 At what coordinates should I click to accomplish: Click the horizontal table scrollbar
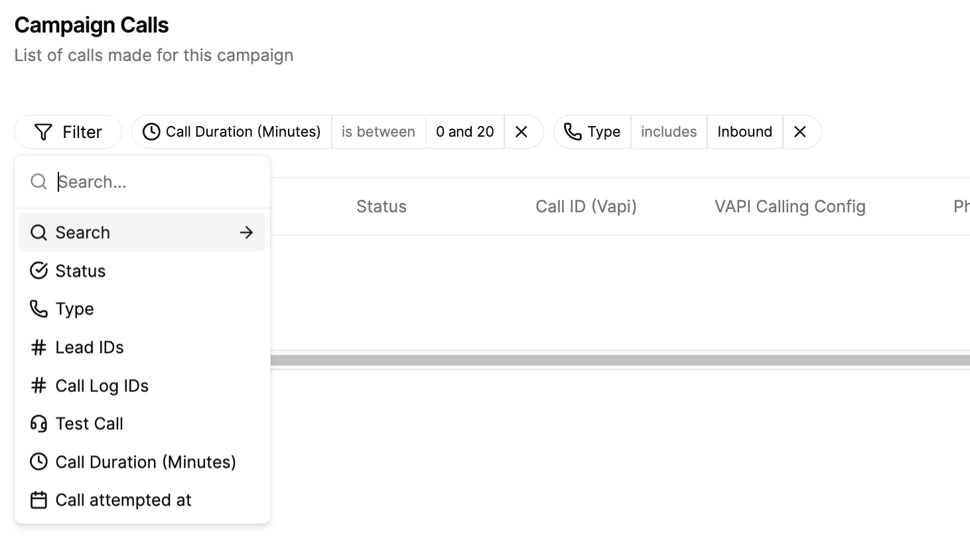tap(620, 360)
